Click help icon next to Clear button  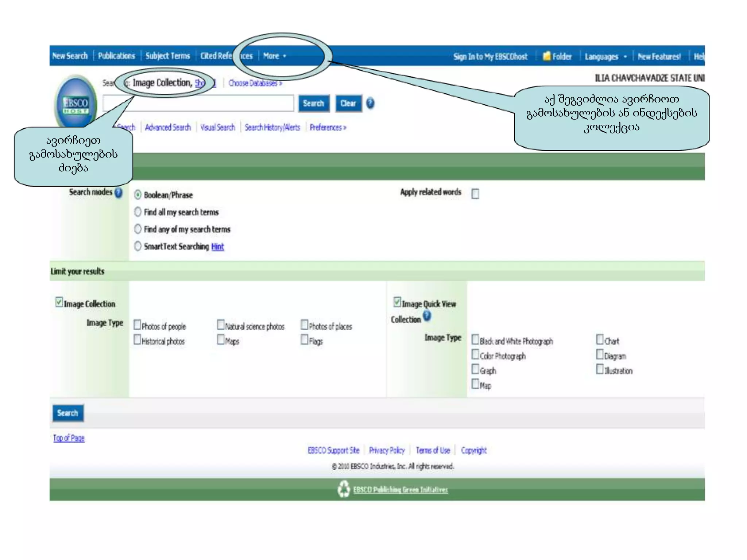pyautogui.click(x=370, y=104)
